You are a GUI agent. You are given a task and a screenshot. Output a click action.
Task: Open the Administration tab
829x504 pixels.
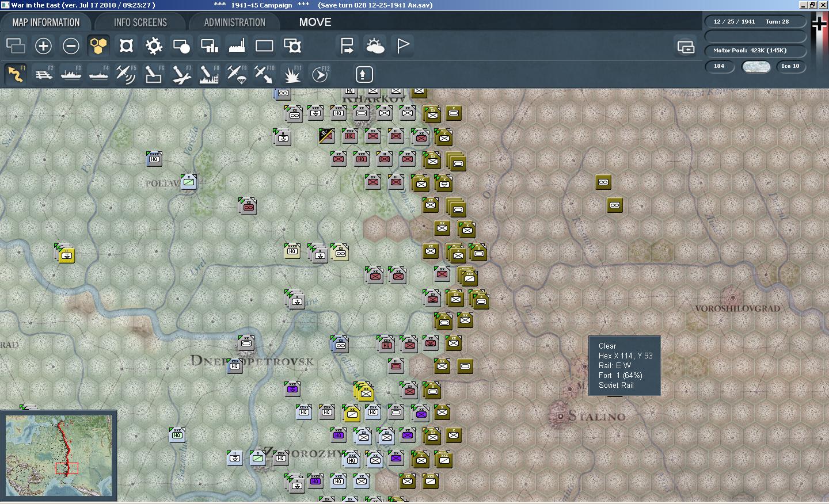pyautogui.click(x=234, y=22)
